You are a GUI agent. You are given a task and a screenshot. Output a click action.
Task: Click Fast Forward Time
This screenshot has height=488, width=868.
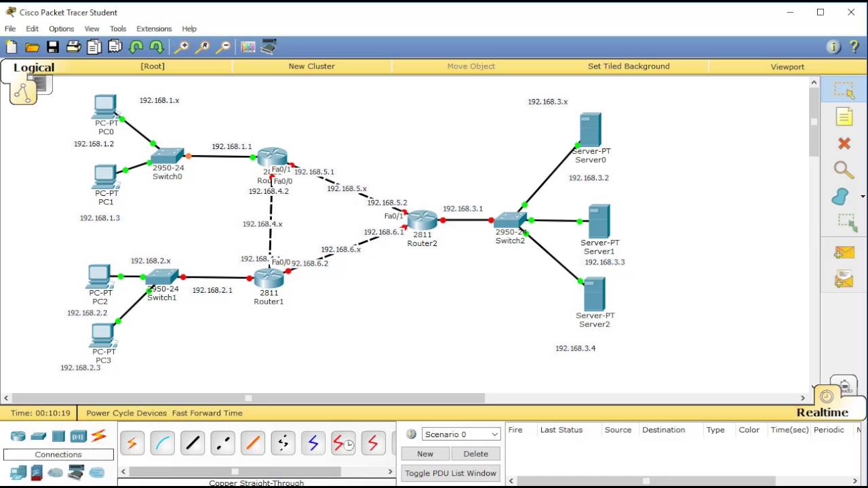click(x=207, y=413)
